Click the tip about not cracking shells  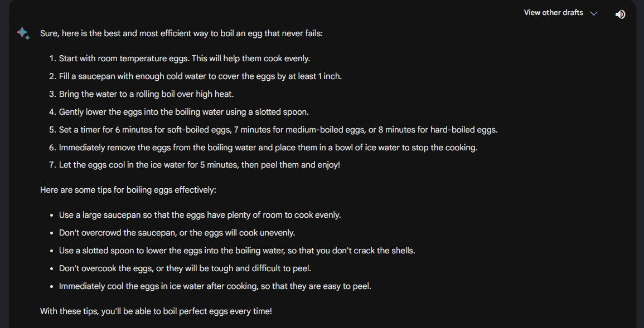[237, 251]
